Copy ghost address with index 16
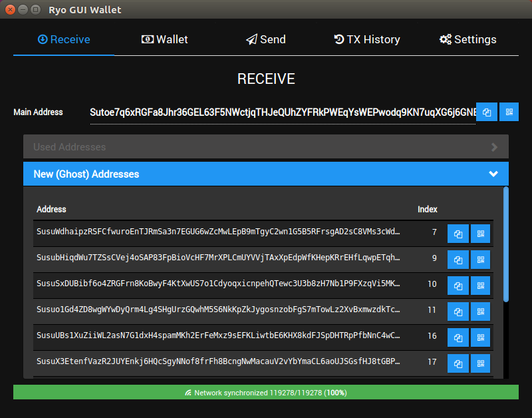532x418 pixels. [x=458, y=337]
